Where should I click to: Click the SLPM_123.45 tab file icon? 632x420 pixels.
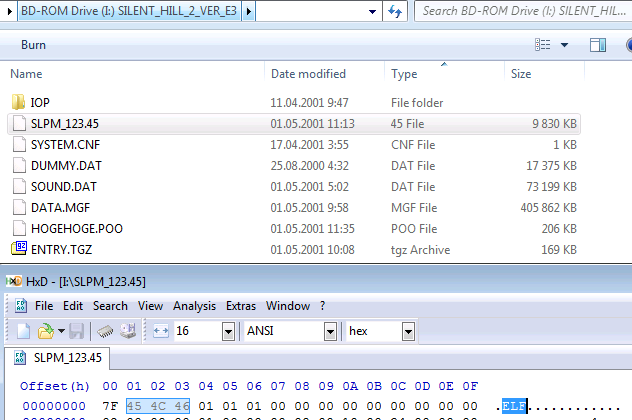click(20, 358)
